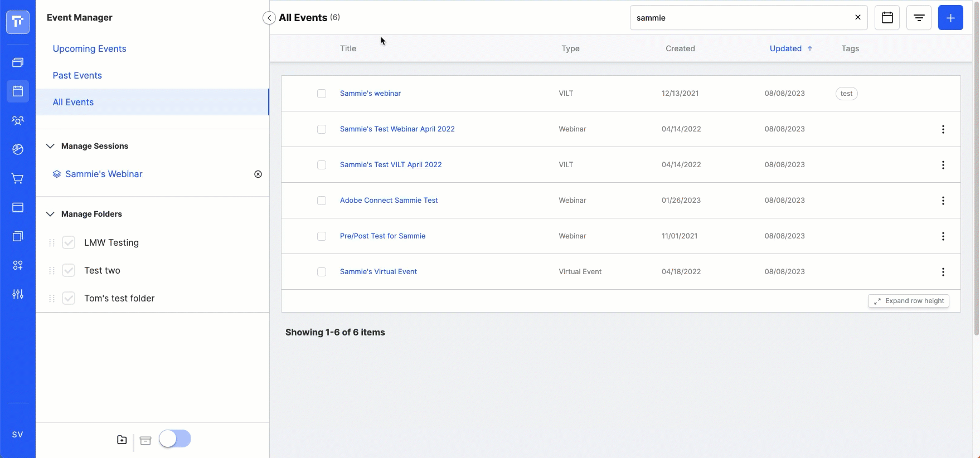Screen dimensions: 980x458
Task: Clear the sammie search text
Action: coord(858,17)
